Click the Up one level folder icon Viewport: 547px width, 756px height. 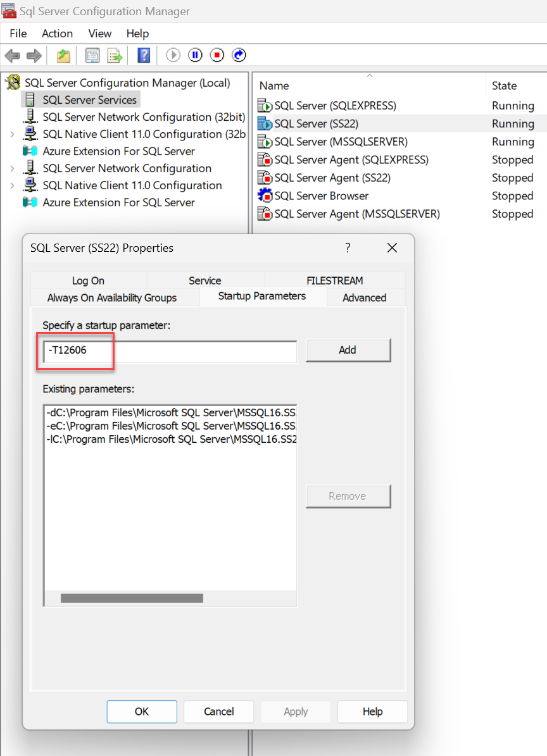pos(64,56)
